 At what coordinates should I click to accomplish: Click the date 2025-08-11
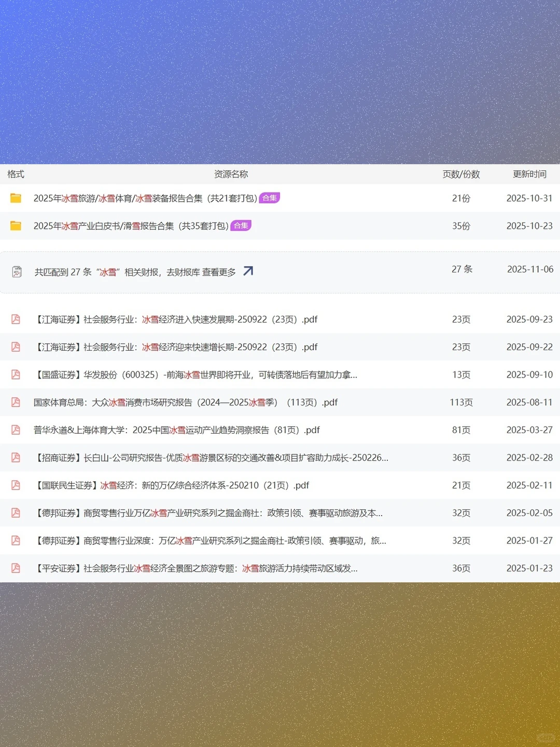click(x=529, y=402)
